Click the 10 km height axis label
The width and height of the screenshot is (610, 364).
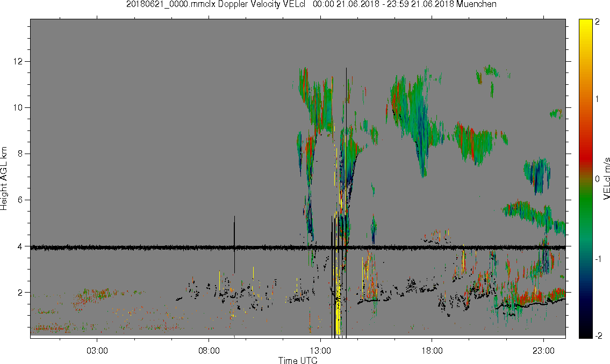click(18, 107)
